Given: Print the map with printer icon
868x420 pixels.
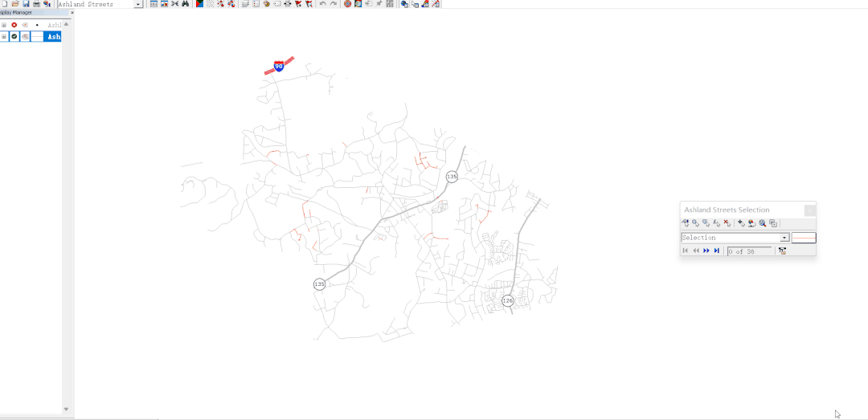Looking at the screenshot, I should [36, 4].
